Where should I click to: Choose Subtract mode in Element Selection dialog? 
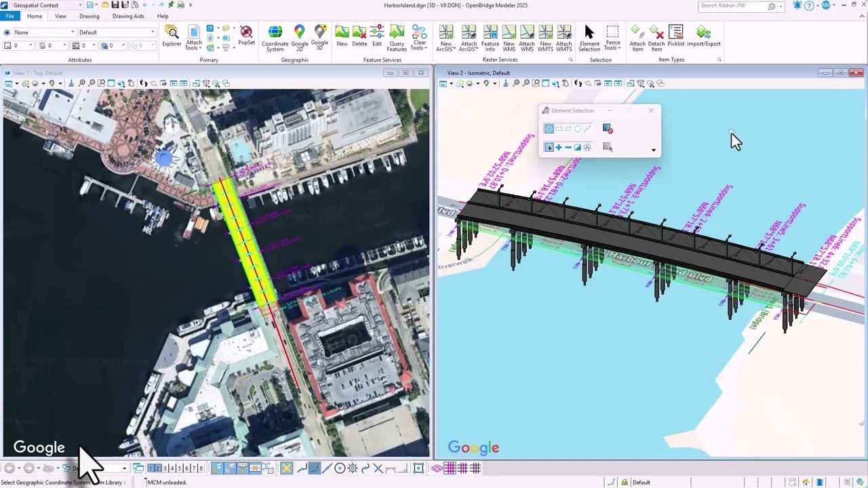(568, 147)
